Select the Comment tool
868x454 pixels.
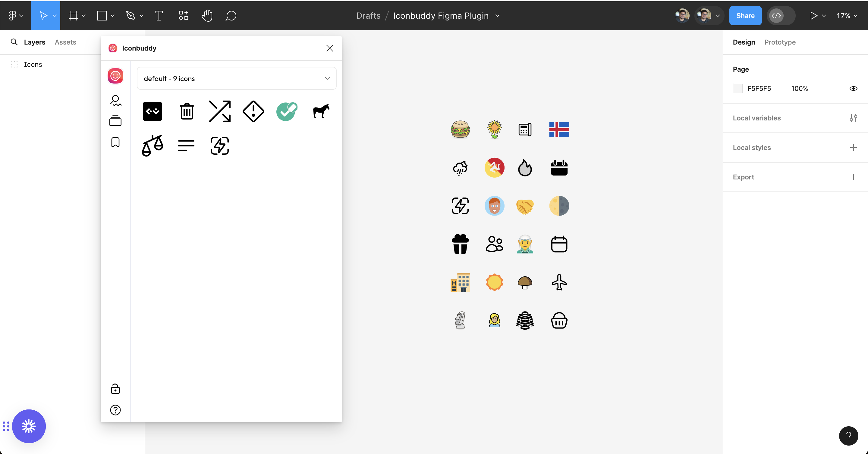coord(231,15)
